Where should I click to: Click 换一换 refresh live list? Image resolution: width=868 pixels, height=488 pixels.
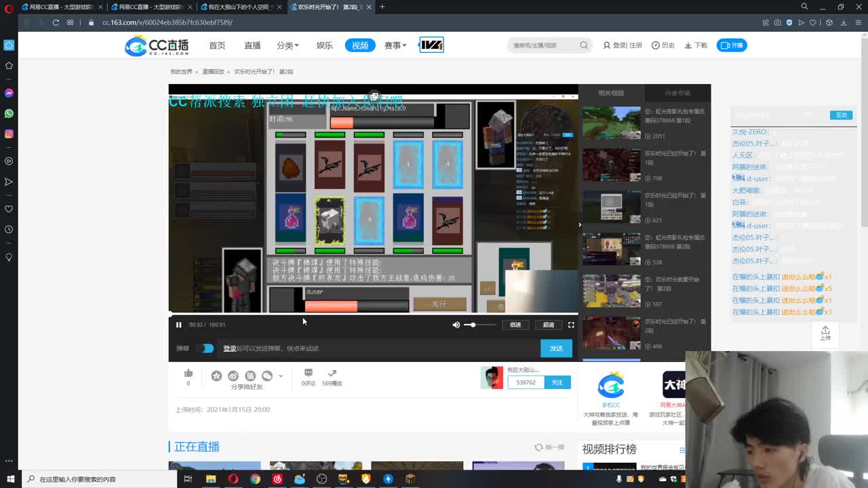549,447
